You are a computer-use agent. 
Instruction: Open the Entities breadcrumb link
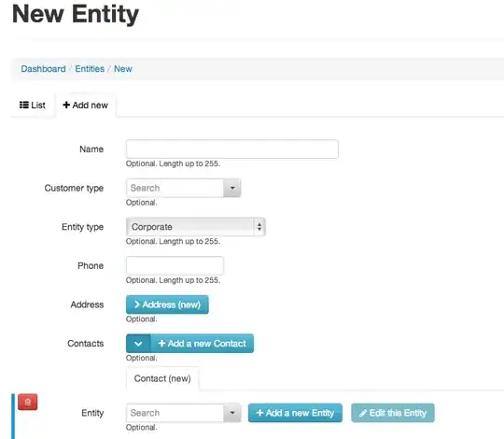pos(90,69)
